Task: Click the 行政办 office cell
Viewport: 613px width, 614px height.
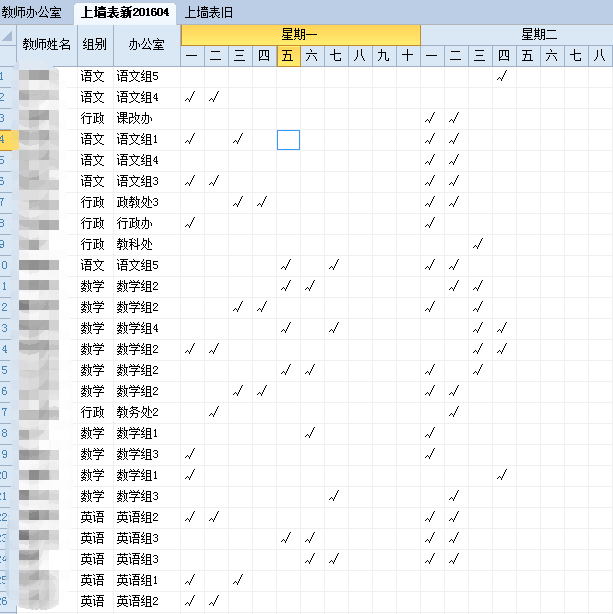Action: click(x=147, y=223)
